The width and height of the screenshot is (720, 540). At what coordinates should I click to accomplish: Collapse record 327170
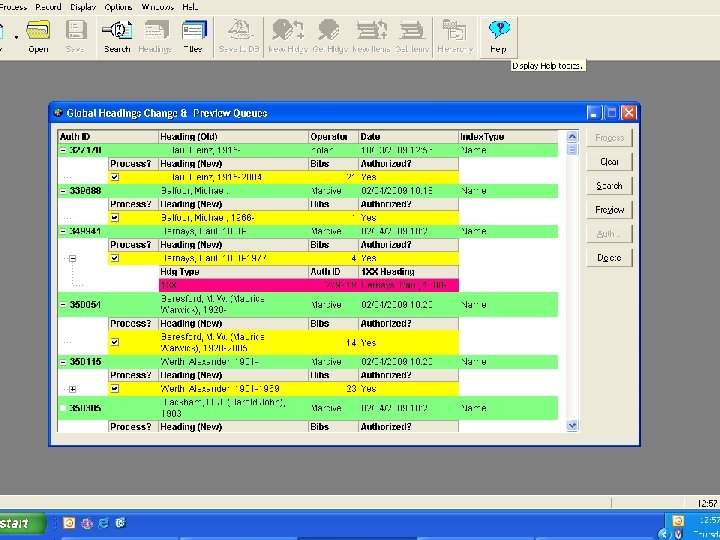click(x=63, y=150)
